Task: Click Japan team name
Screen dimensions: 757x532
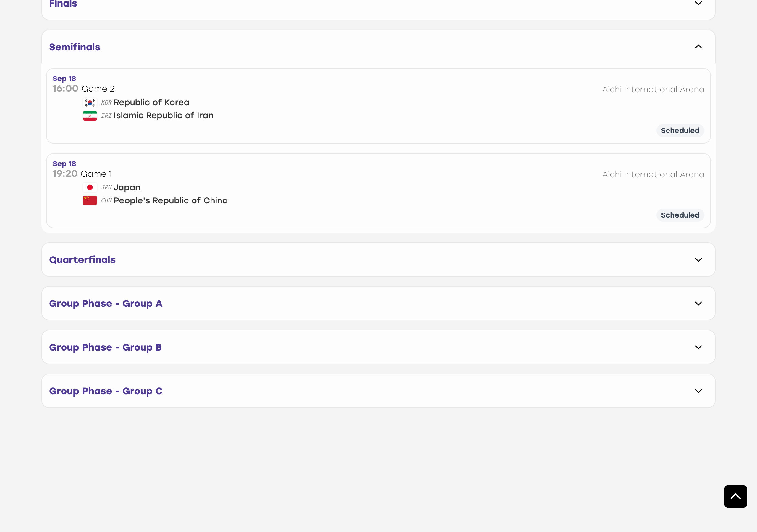Action: [127, 188]
